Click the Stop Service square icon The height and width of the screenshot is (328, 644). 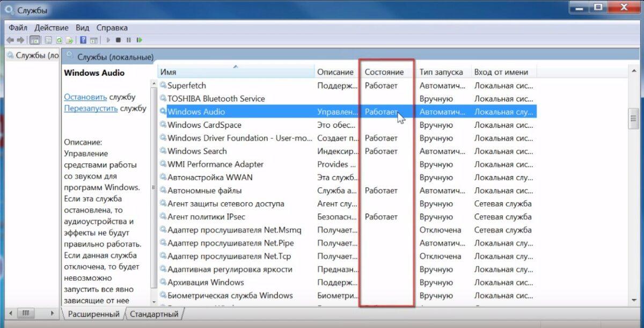(x=119, y=40)
